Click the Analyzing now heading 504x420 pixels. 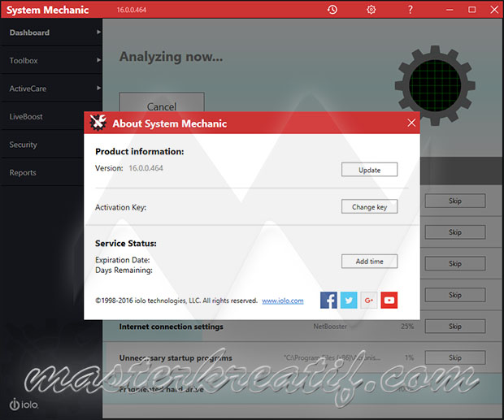coord(171,57)
